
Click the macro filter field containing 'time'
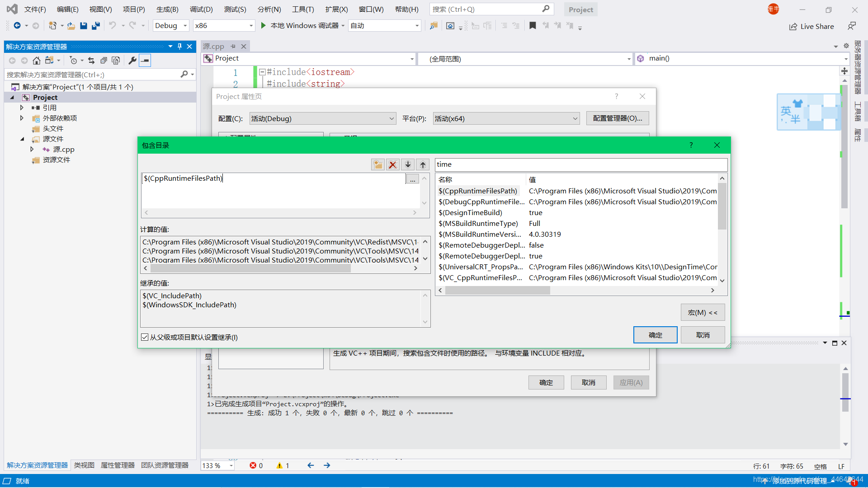click(x=581, y=164)
